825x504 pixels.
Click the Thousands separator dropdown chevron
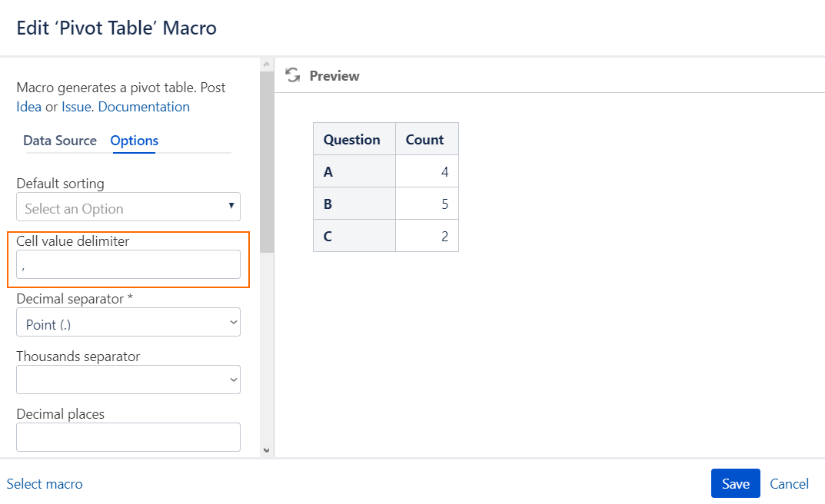coord(232,380)
